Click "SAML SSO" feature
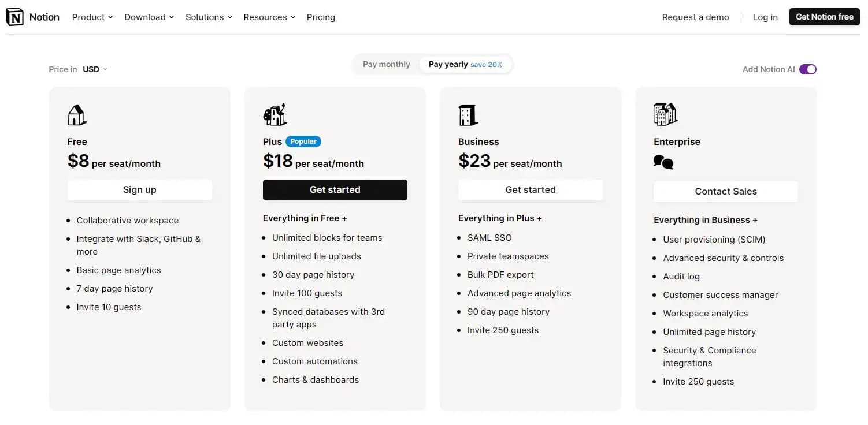Screen dimensions: 868x425 click(x=490, y=238)
